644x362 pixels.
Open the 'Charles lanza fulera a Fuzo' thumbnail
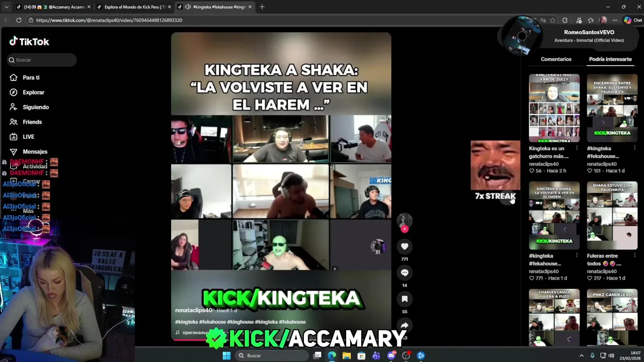click(554, 318)
